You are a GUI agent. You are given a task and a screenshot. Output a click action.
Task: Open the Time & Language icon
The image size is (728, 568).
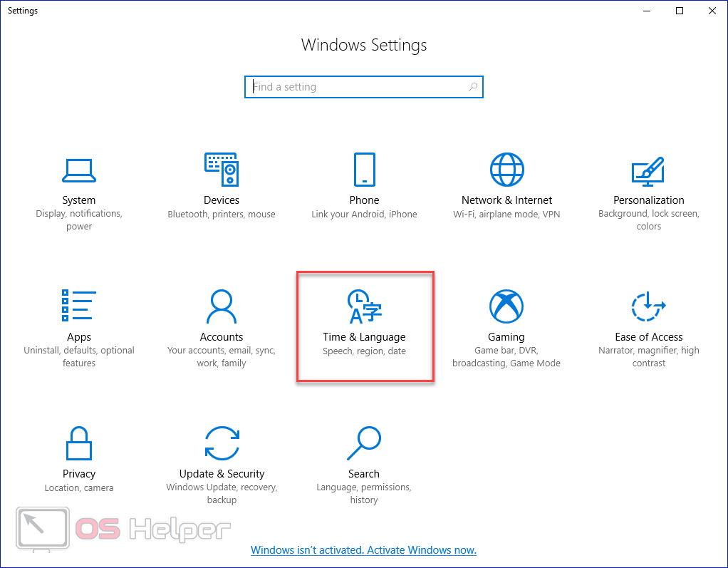364,306
